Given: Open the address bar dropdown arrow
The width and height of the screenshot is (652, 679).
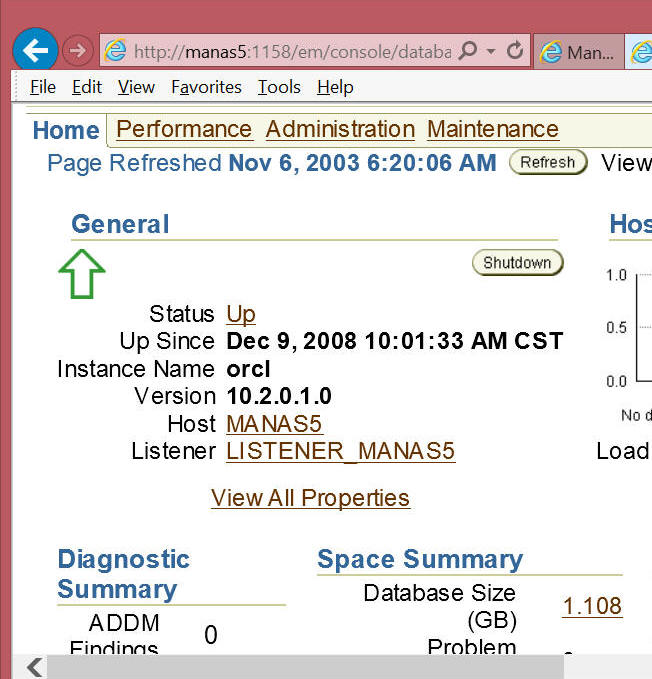Looking at the screenshot, I should point(492,51).
